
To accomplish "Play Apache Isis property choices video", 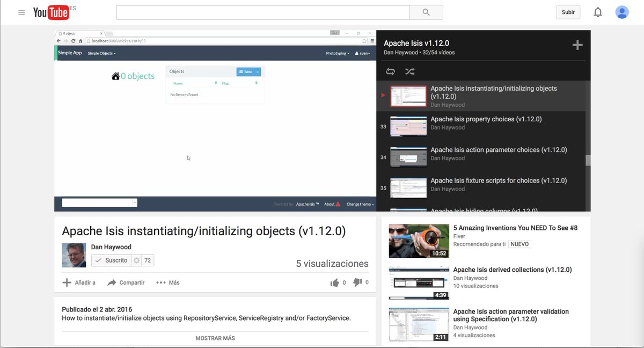I will [486, 119].
